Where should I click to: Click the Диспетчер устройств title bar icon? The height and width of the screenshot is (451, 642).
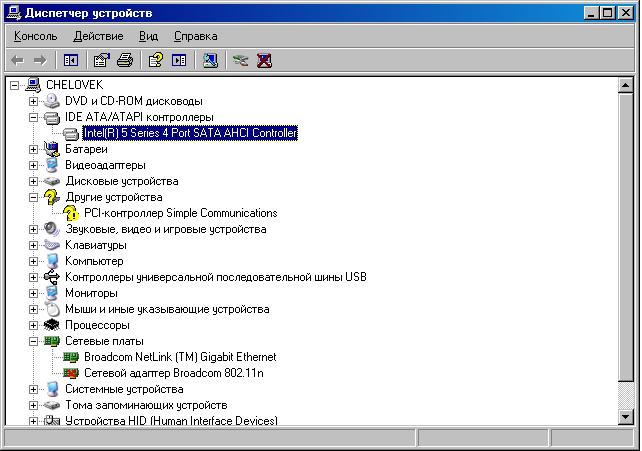[13, 13]
